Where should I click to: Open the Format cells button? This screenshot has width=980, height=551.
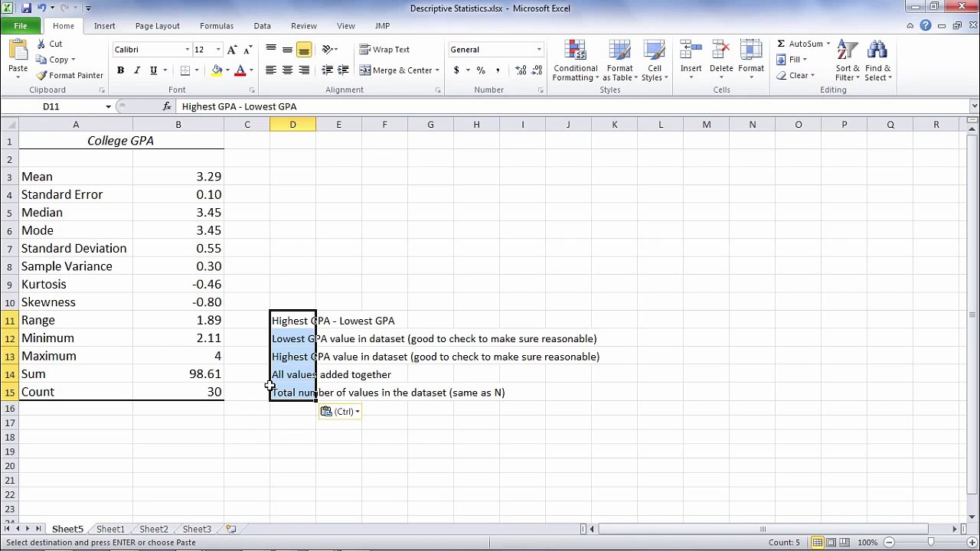pyautogui.click(x=751, y=60)
